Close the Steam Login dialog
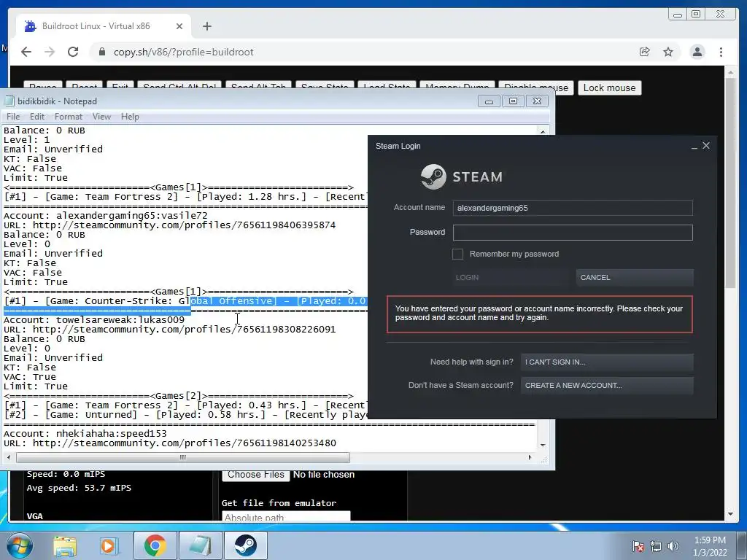 coord(706,145)
